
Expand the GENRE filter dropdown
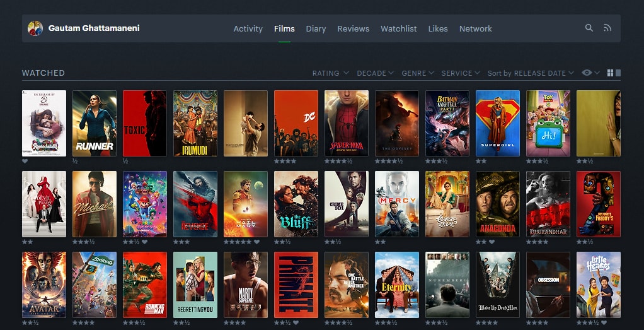click(x=418, y=73)
